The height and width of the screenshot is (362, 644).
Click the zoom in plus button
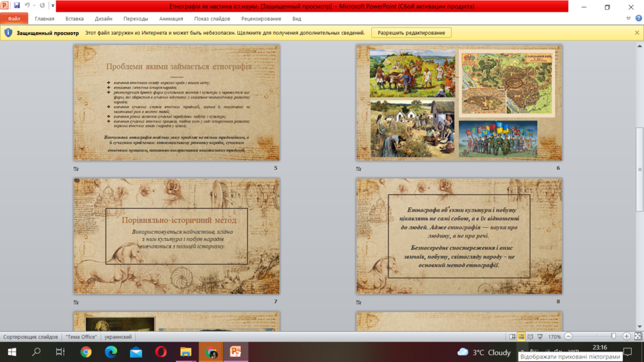click(626, 337)
